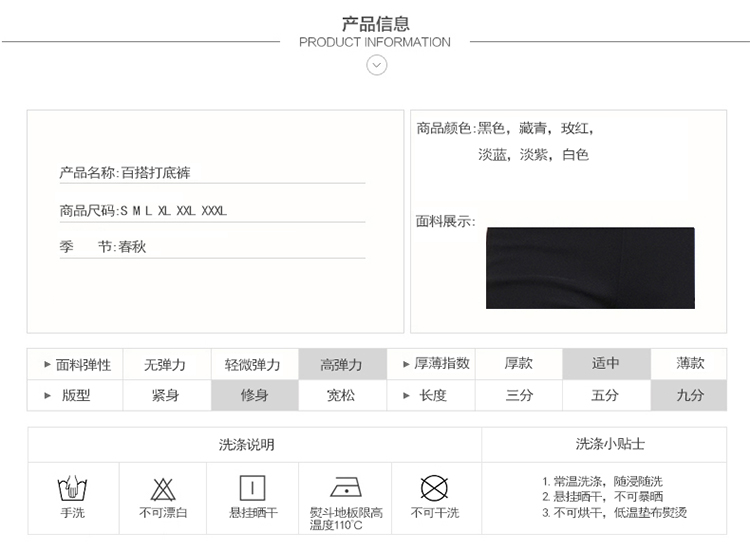Viewport: 750px width, 560px height.
Task: Select the 适中 thickness option
Action: (x=605, y=364)
